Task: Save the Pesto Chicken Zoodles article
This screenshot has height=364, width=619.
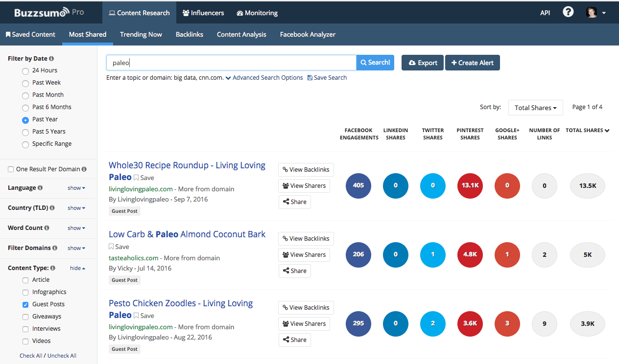Action: click(144, 316)
